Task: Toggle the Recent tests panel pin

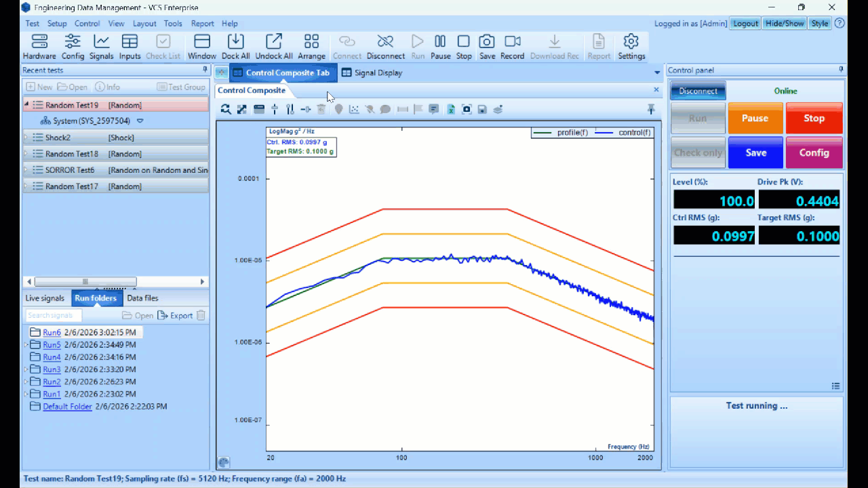Action: click(x=205, y=70)
